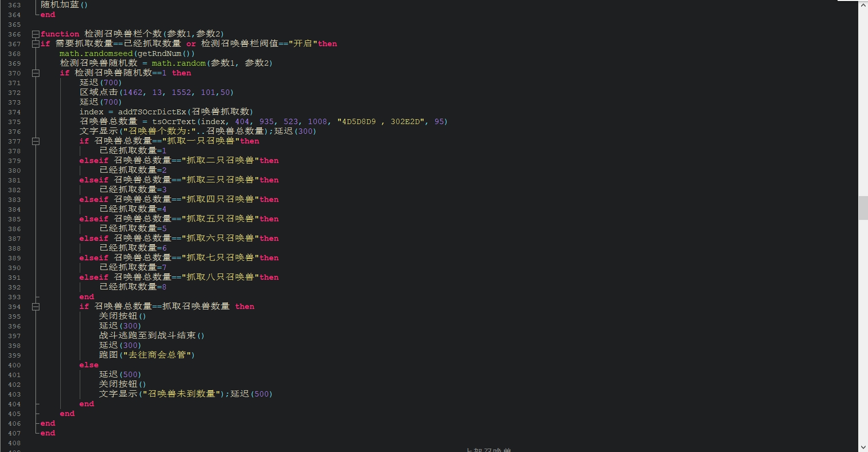Collapse the if block at line 367
868x452 pixels.
tap(35, 44)
